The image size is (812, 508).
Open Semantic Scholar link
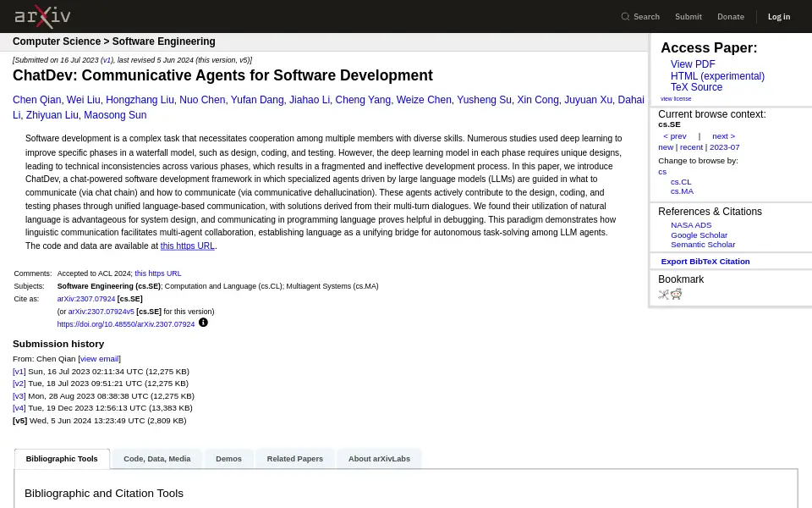(703, 245)
